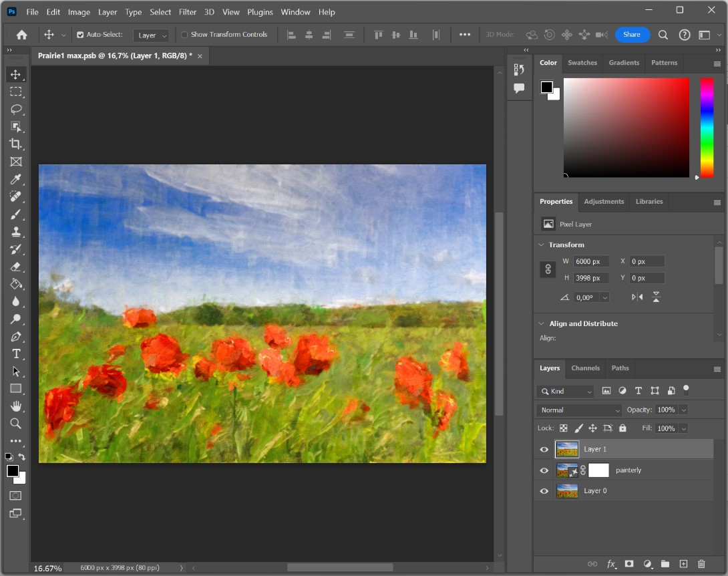The width and height of the screenshot is (728, 576).
Task: Collapse the Transform section
Action: 540,245
